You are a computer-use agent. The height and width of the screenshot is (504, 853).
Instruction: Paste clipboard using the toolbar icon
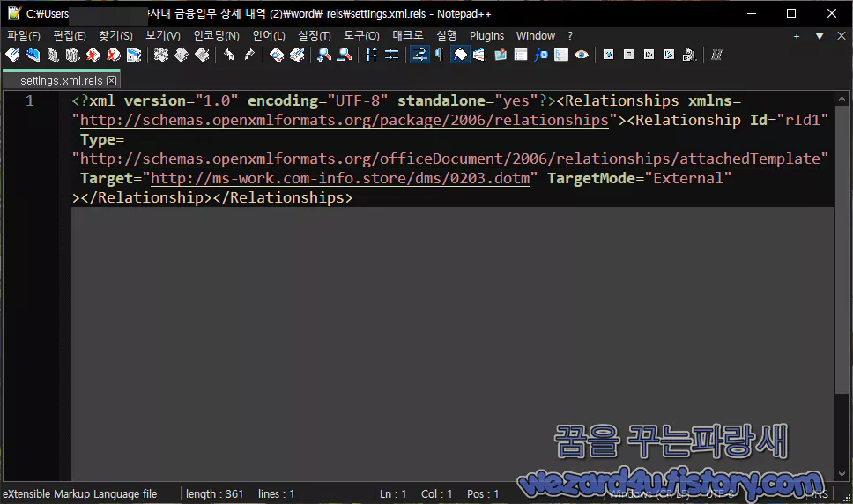202,55
